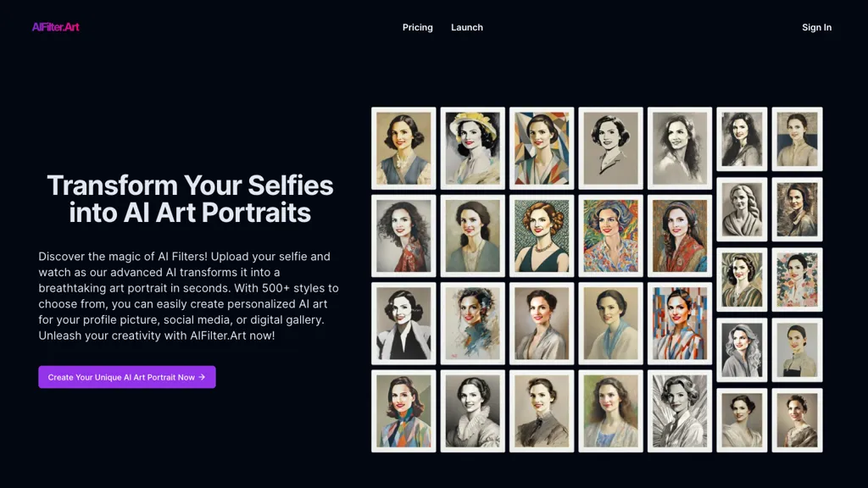
Task: Click the portrait with dark navy background
Action: click(797, 139)
